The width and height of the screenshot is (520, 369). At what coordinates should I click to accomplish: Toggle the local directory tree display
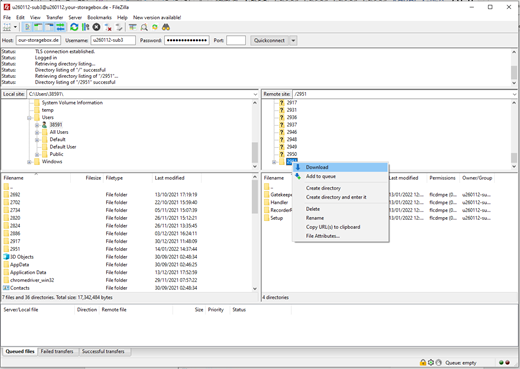click(38, 27)
